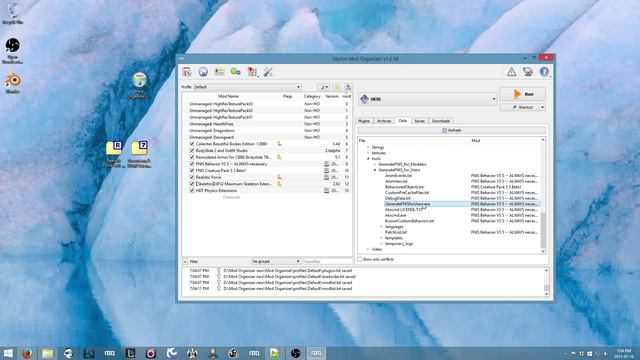Switch to the Plugins tab
The height and width of the screenshot is (360, 640).
coord(364,121)
